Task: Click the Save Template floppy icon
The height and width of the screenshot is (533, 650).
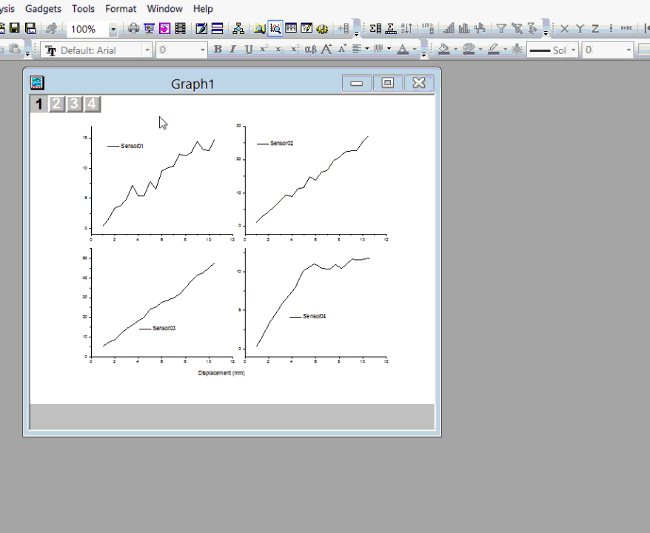Action: coord(30,28)
